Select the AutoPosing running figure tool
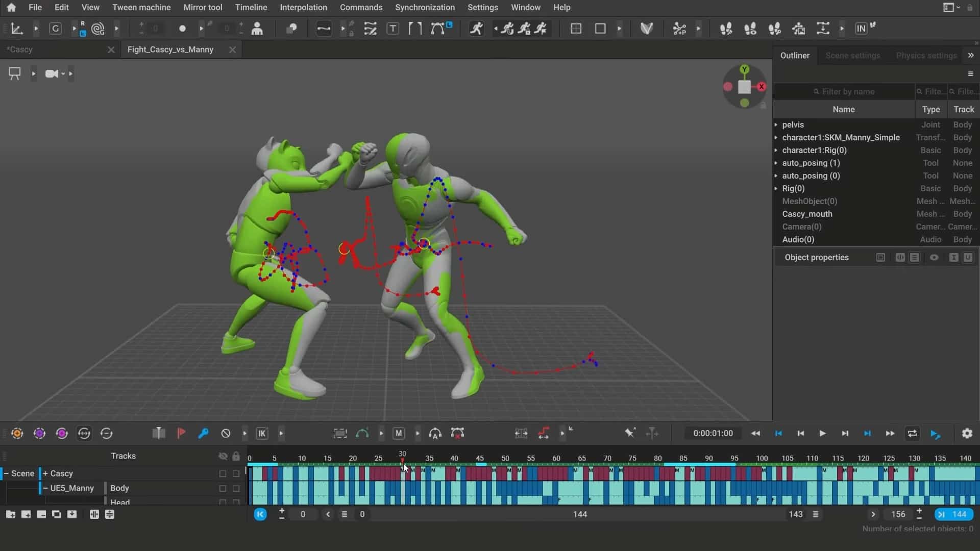Screen dimensions: 980x551 pos(477,28)
